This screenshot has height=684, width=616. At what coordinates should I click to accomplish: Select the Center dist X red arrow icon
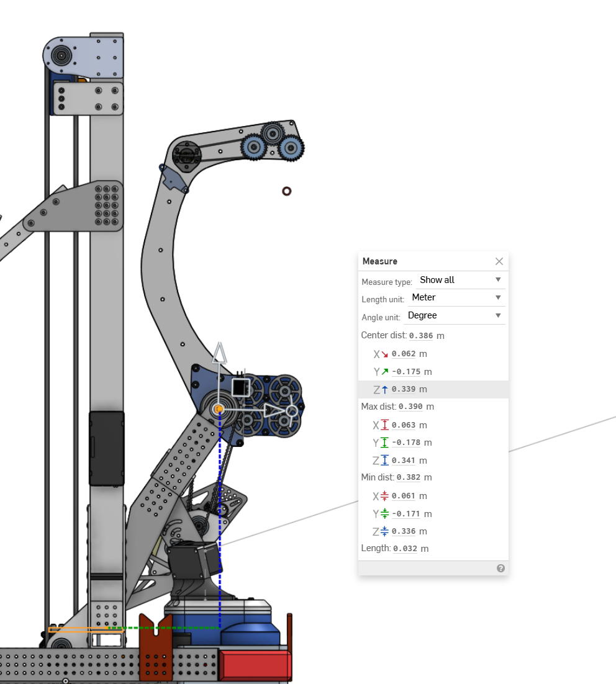tap(384, 354)
